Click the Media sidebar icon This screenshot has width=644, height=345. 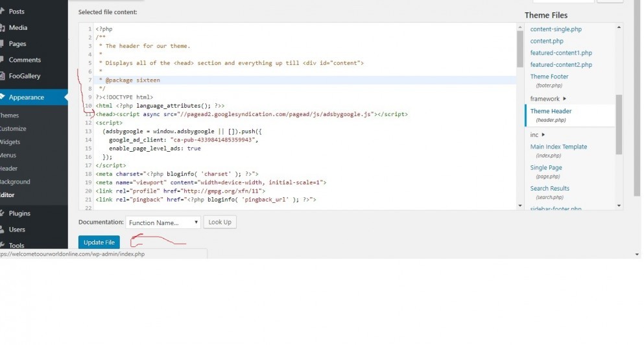(x=2, y=27)
